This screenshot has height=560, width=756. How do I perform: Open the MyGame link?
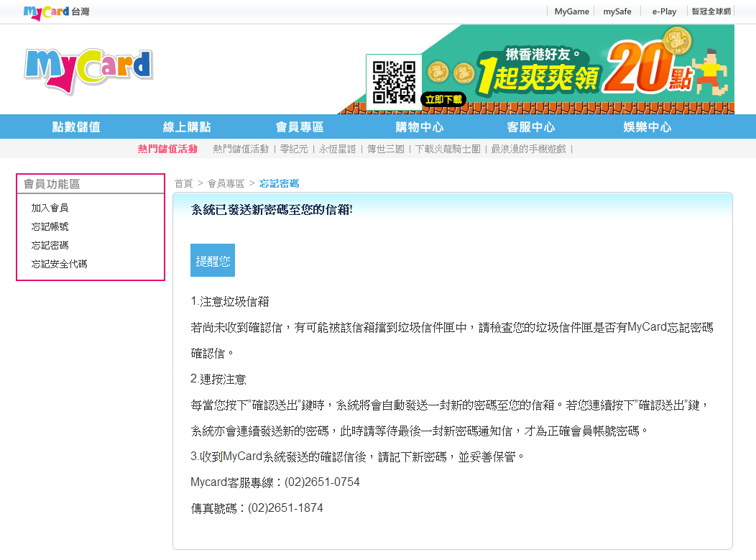pos(571,12)
